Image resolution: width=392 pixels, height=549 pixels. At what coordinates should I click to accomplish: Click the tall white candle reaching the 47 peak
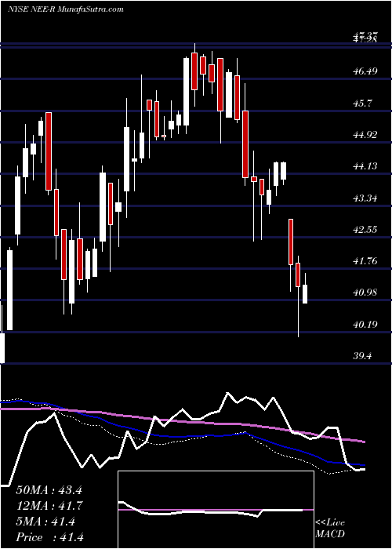[187, 92]
